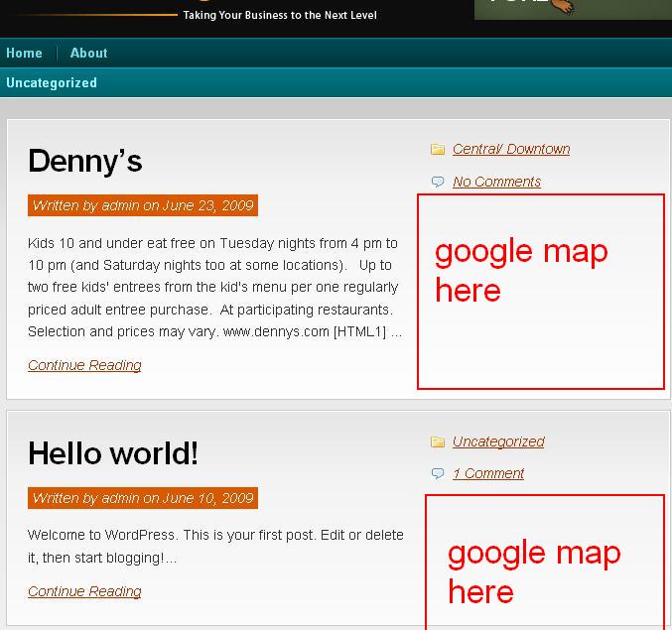Image resolution: width=672 pixels, height=630 pixels.
Task: Open the Uncategorized category link beside Hello world!
Action: (x=498, y=441)
